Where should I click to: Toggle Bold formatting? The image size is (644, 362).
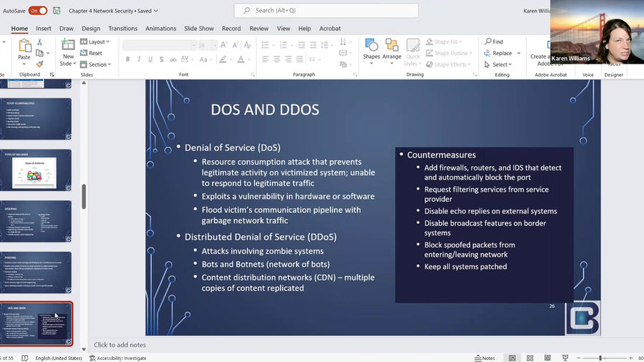click(x=128, y=59)
